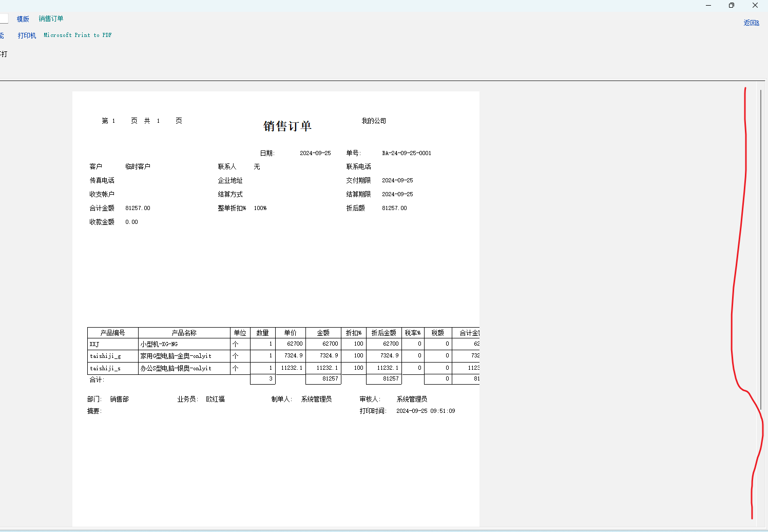This screenshot has width=768, height=532.
Task: Click the 模版 template link
Action: pos(23,19)
